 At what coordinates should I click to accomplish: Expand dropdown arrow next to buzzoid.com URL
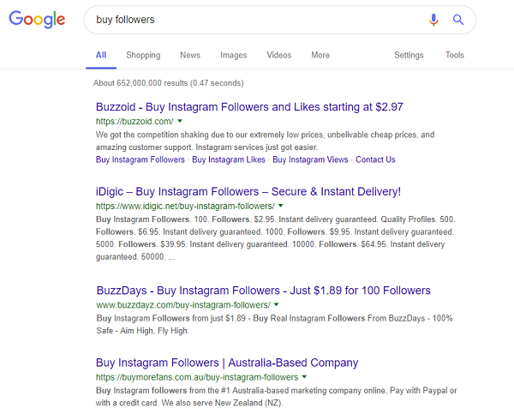(180, 121)
